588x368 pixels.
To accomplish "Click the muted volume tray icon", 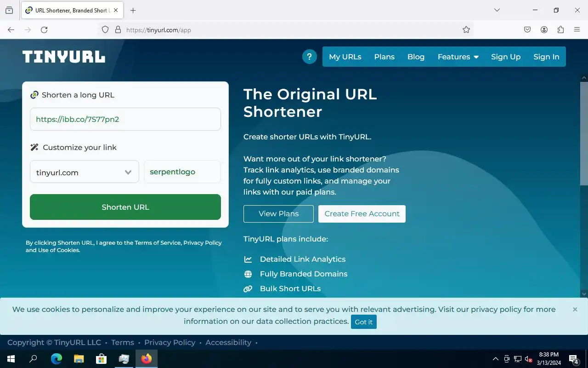I will click(528, 359).
